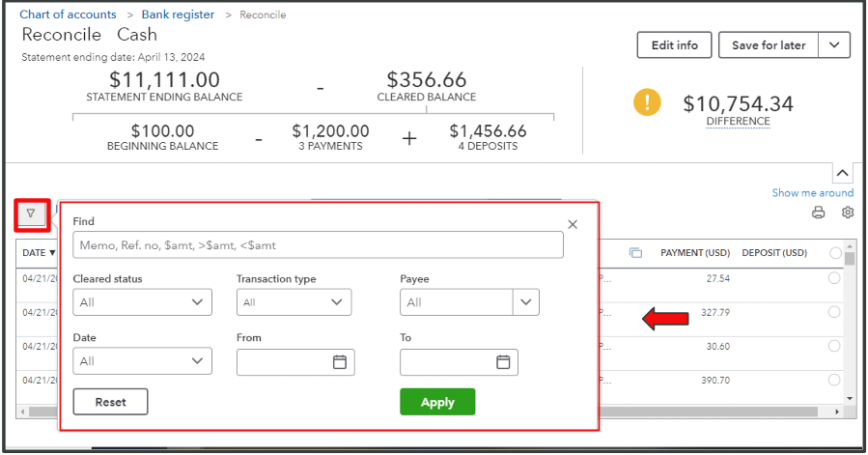This screenshot has height=455, width=868.
Task: Click the copy icon beside Payment column
Action: point(635,253)
